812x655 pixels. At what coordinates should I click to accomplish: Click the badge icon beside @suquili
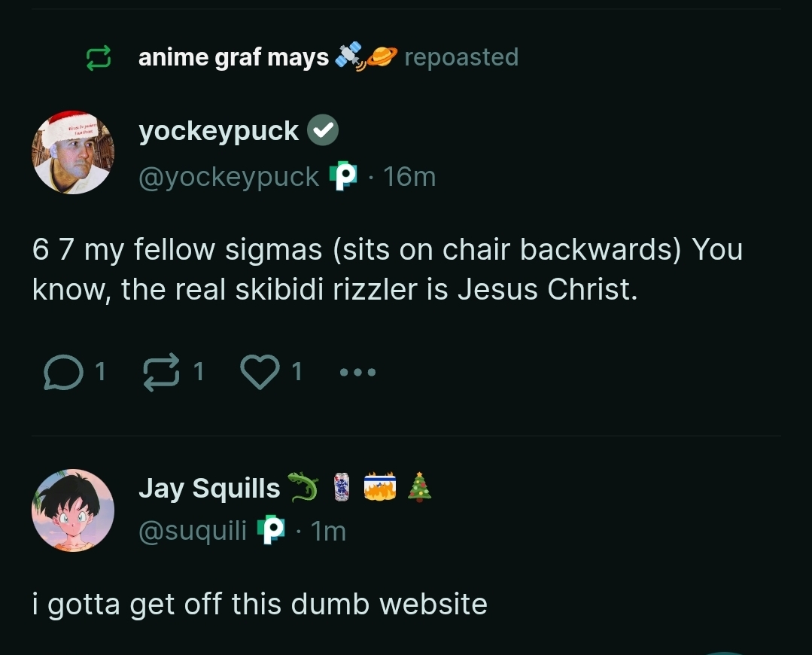click(x=271, y=532)
